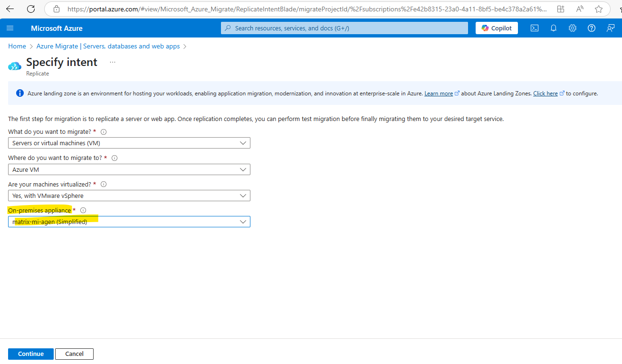Open the Notifications bell
The width and height of the screenshot is (622, 364).
click(554, 28)
